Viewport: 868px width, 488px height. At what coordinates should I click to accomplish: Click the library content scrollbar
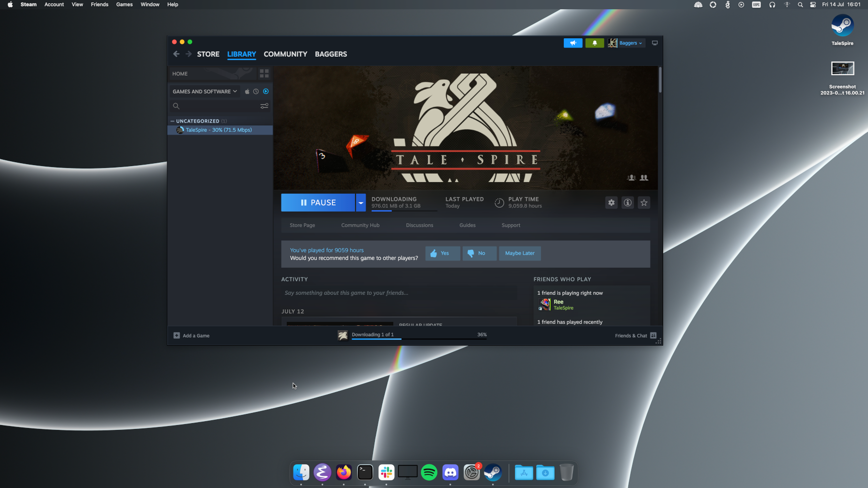tap(660, 80)
